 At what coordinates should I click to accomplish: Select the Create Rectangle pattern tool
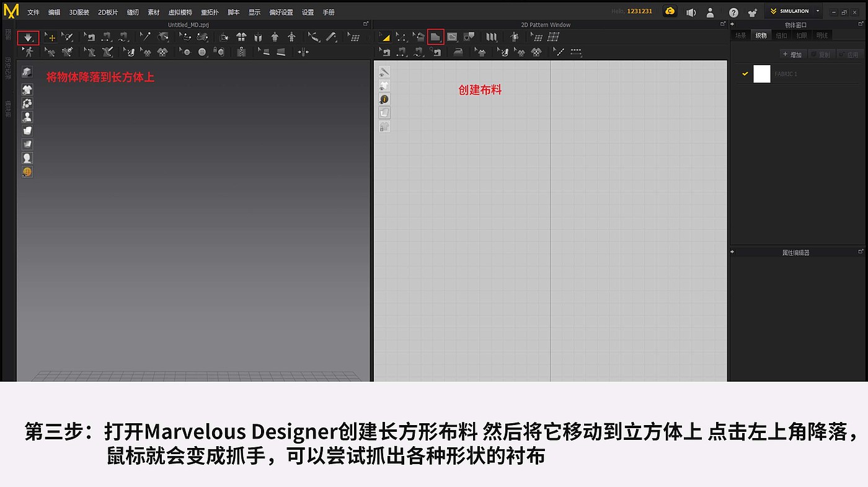[436, 37]
